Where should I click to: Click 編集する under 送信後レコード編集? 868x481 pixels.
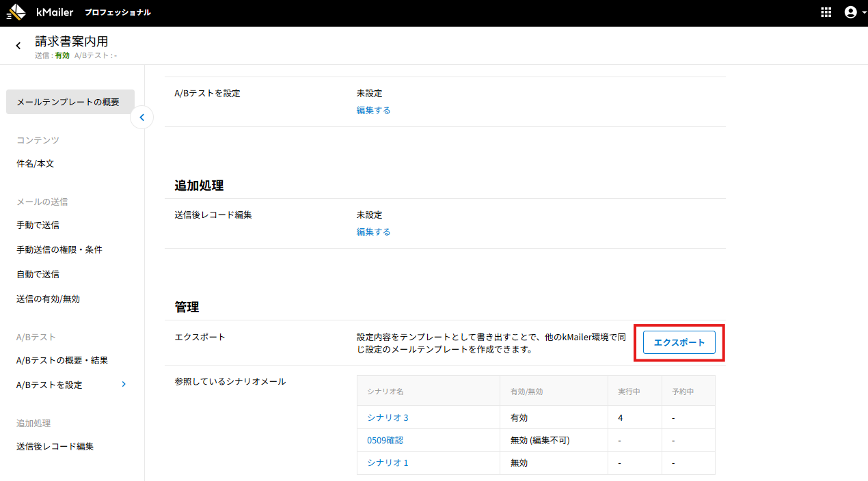point(373,232)
